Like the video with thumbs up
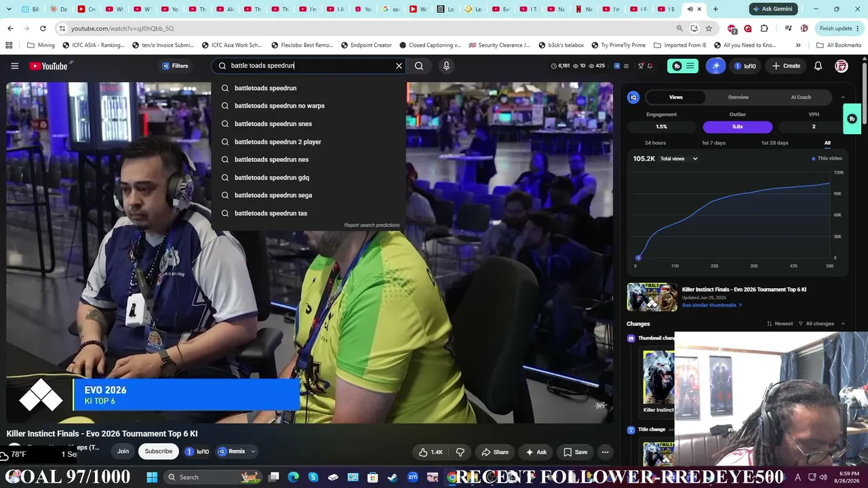 coord(431,452)
